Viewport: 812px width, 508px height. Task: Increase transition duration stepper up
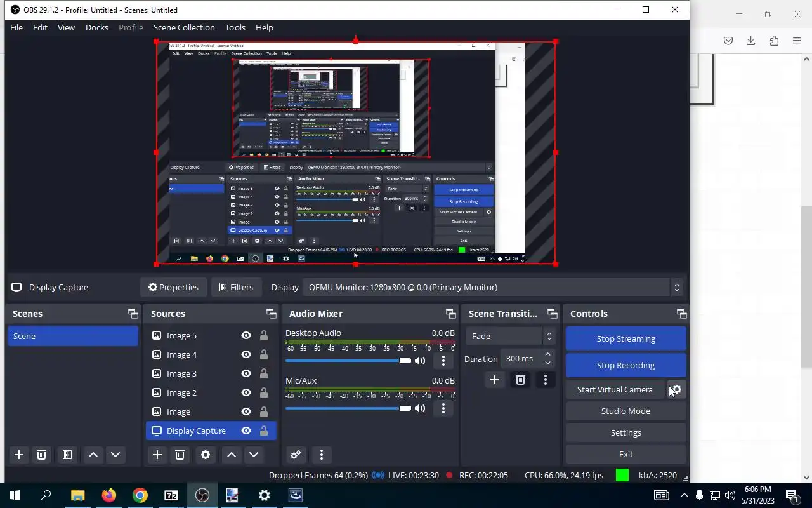547,354
